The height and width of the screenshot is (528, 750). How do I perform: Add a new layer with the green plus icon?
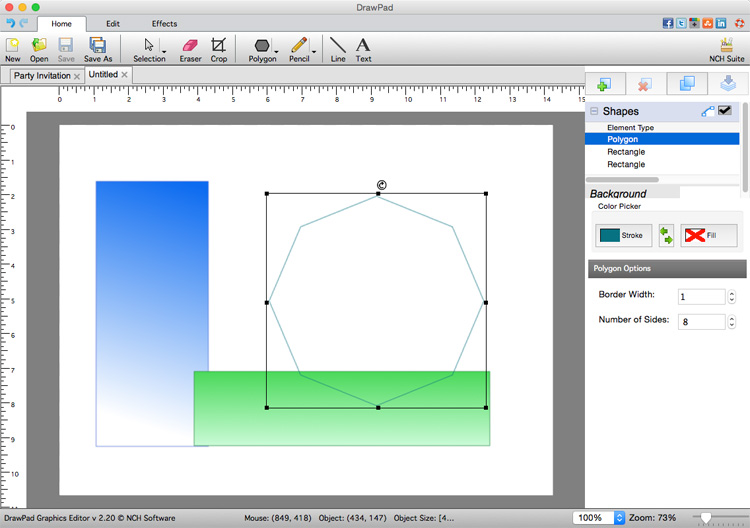pos(604,84)
